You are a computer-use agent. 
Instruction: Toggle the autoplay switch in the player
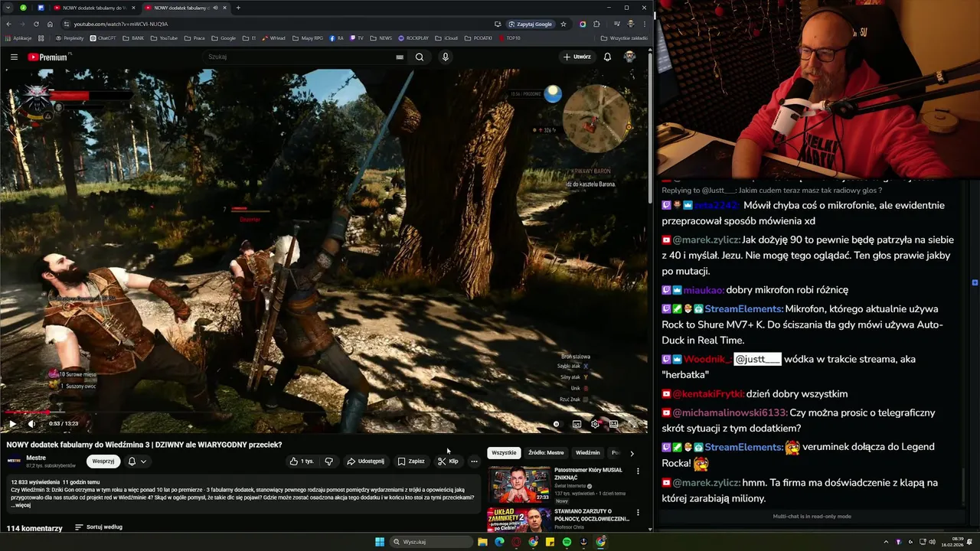(x=557, y=423)
